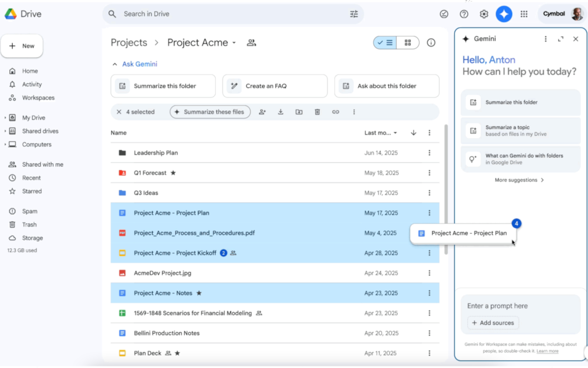Close the Gemini side panel
The height and width of the screenshot is (368, 588).
(x=576, y=39)
